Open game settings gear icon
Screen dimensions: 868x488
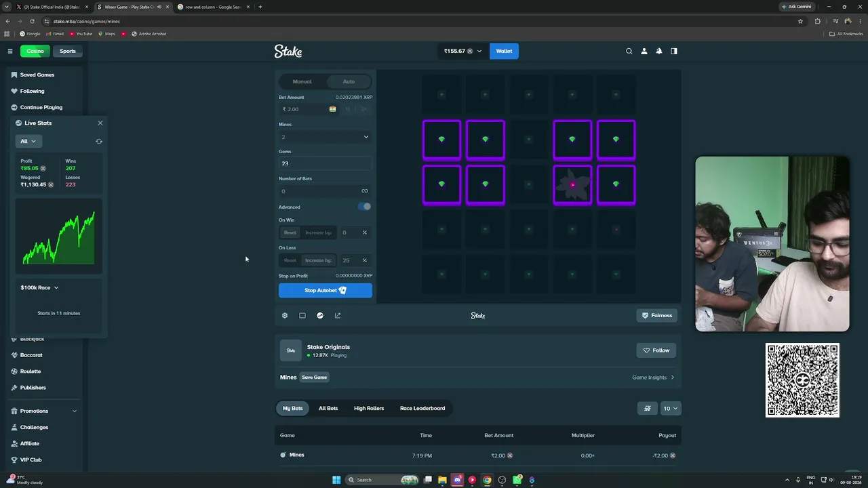(285, 315)
